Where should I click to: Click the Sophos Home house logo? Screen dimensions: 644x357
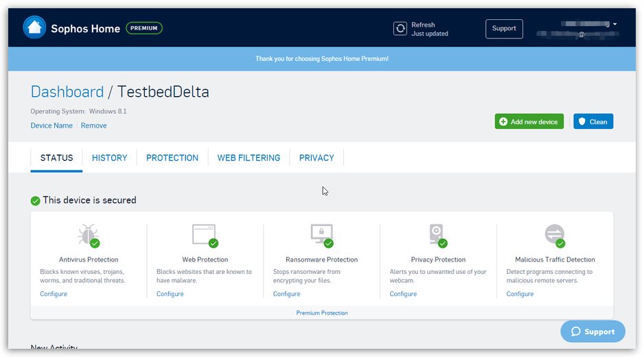[x=34, y=27]
